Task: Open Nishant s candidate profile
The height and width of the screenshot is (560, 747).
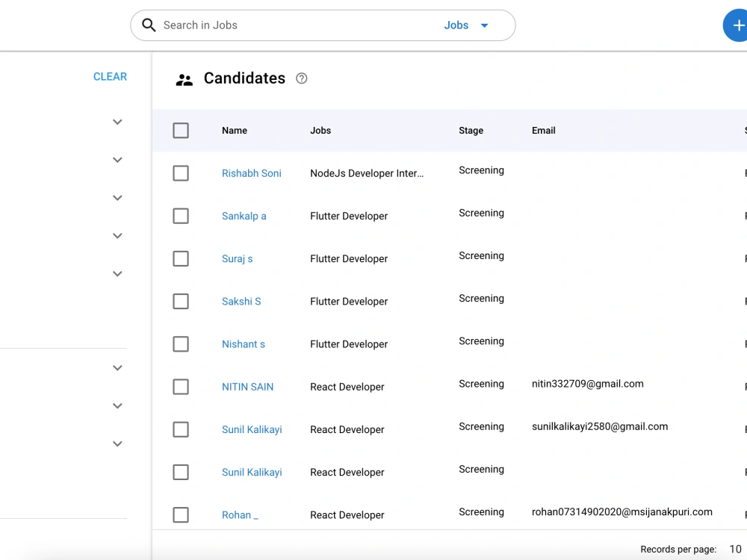Action: (243, 343)
